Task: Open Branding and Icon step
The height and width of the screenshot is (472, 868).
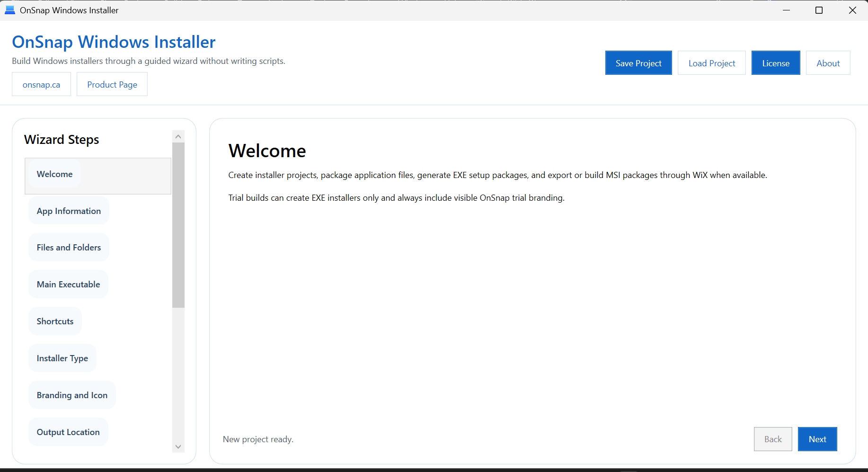Action: (x=72, y=395)
